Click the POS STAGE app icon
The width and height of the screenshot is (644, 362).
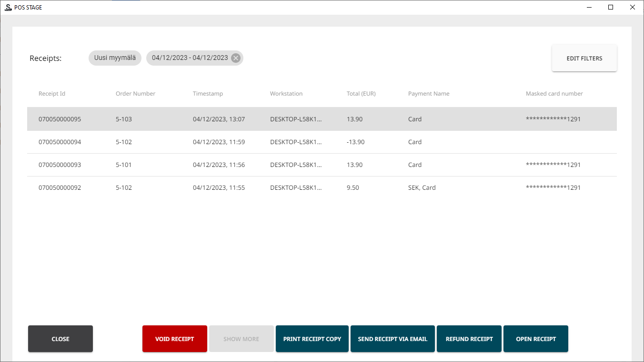pos(8,7)
